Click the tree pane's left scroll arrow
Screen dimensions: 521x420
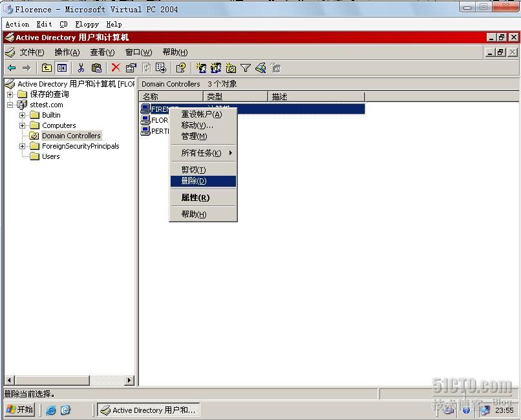pos(9,380)
